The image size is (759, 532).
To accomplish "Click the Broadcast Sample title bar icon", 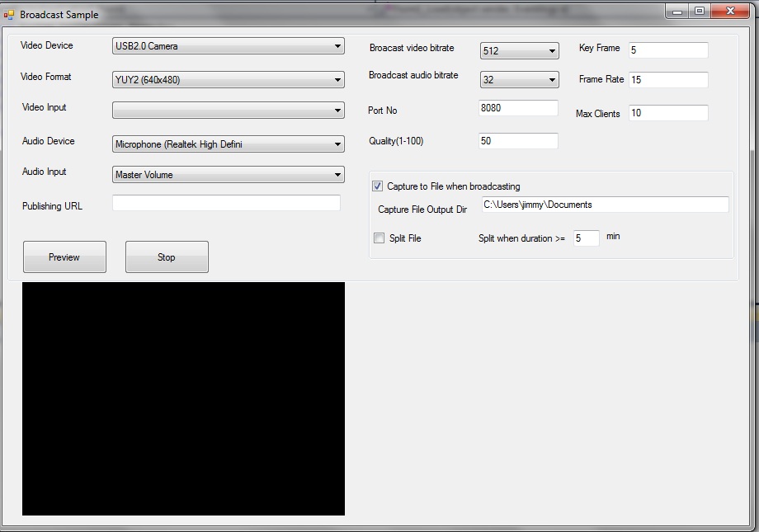I will [x=9, y=14].
